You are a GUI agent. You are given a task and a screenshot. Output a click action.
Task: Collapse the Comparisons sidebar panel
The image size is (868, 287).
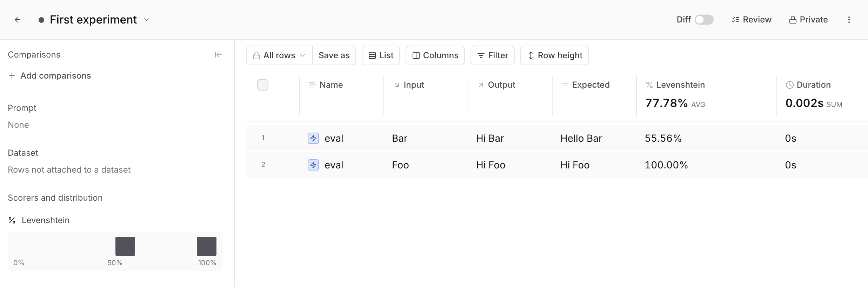coord(218,55)
